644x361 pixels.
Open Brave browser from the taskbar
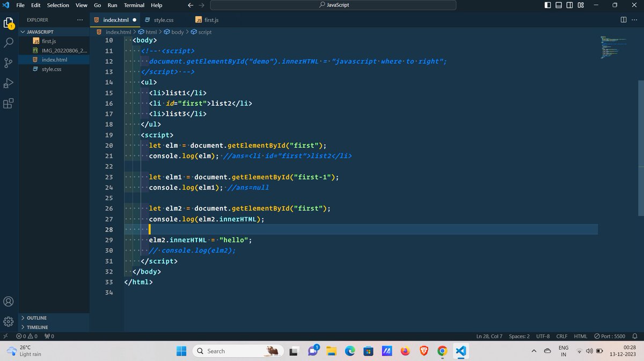tap(423, 351)
